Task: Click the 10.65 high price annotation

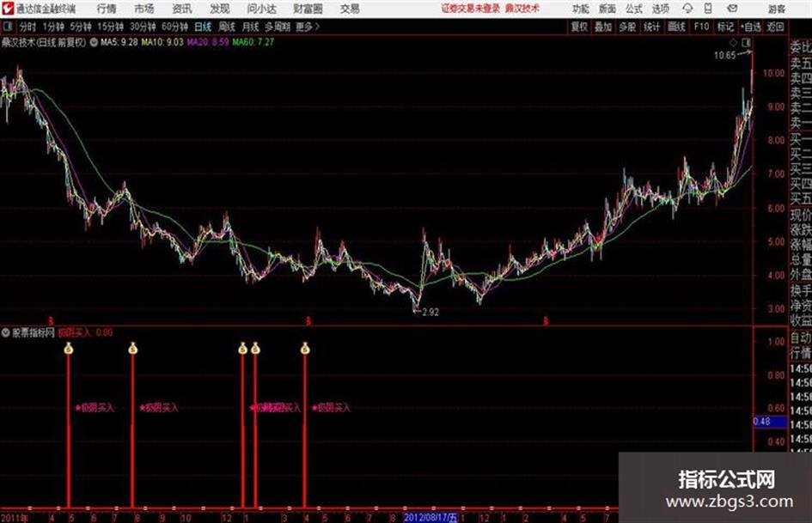Action: [x=724, y=56]
